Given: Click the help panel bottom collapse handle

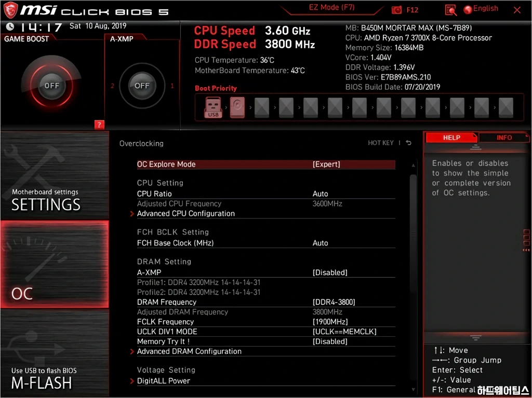Looking at the screenshot, I should (475, 338).
